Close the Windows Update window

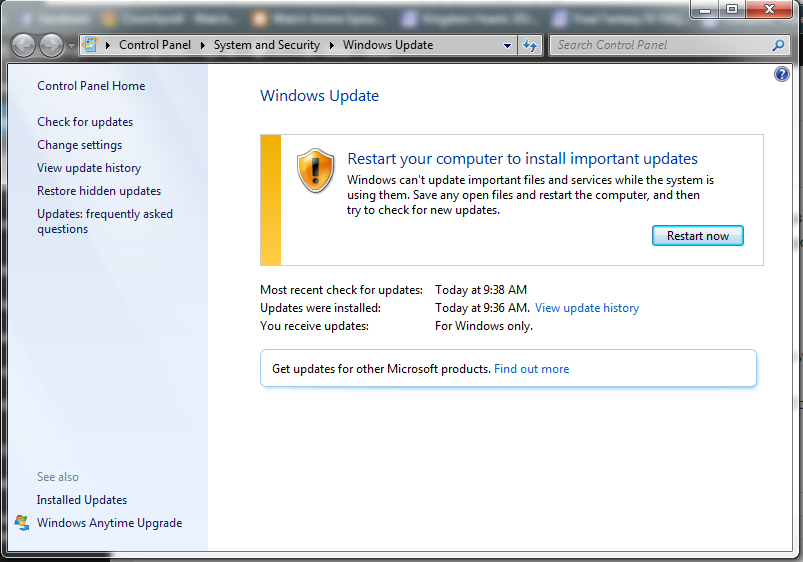click(x=769, y=9)
